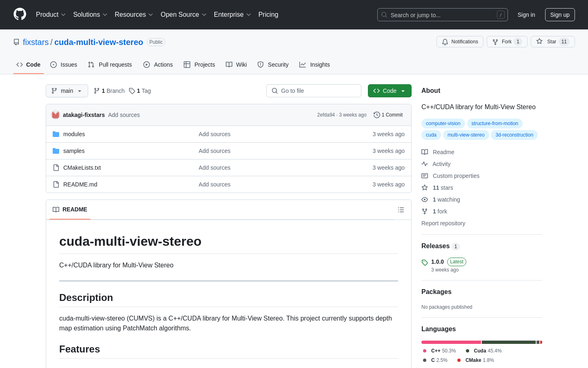This screenshot has width=588, height=368.
Task: Click the watching eye icon
Action: tap(425, 200)
